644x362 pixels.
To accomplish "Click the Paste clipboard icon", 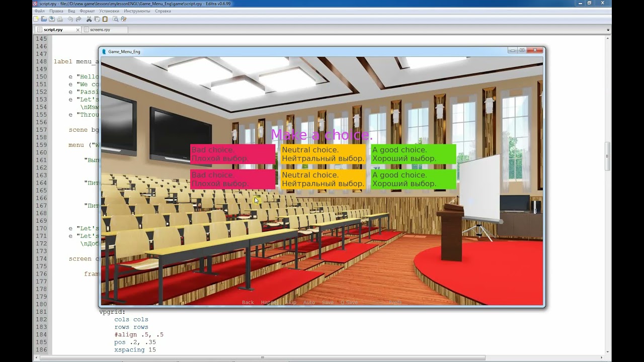I will [x=105, y=19].
